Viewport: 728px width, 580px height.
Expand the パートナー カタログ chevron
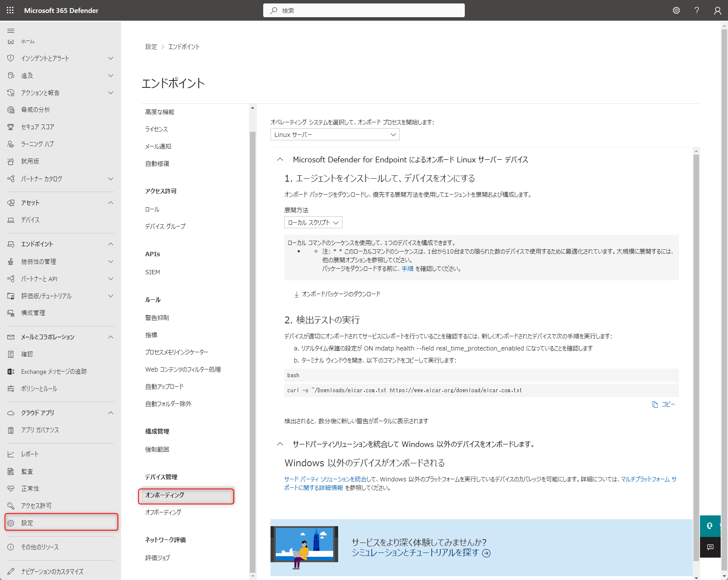(x=111, y=179)
